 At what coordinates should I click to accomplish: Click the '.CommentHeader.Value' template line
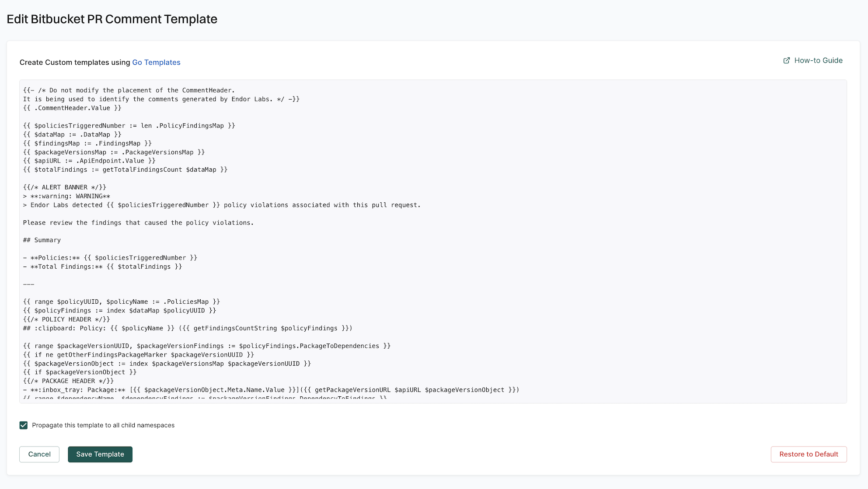click(73, 108)
